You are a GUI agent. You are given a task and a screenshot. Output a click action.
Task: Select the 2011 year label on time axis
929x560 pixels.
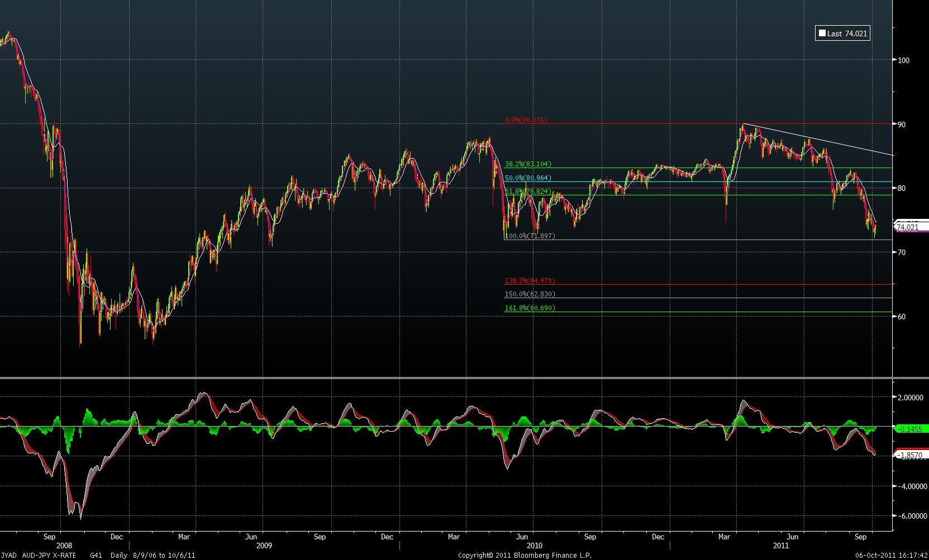pyautogui.click(x=781, y=545)
